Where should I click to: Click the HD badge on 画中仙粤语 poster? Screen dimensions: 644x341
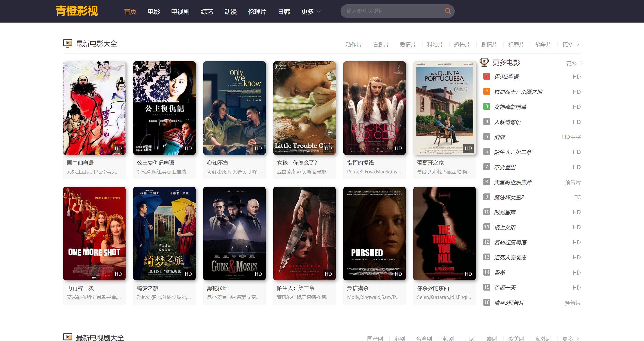pos(118,148)
